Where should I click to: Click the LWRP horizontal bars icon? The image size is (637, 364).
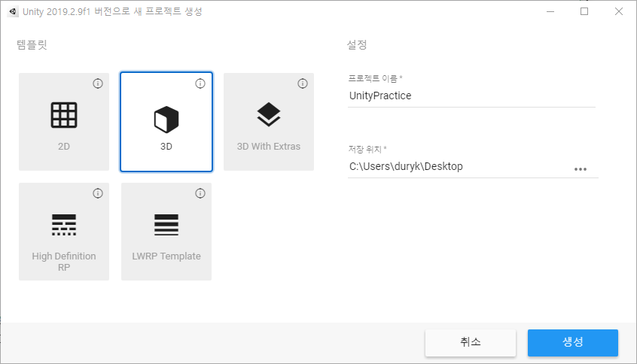(166, 225)
